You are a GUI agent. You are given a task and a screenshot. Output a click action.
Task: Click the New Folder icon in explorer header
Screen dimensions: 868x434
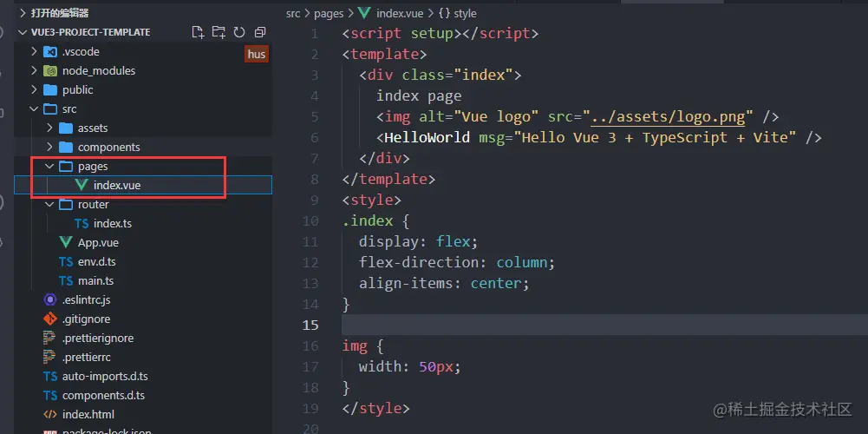219,32
